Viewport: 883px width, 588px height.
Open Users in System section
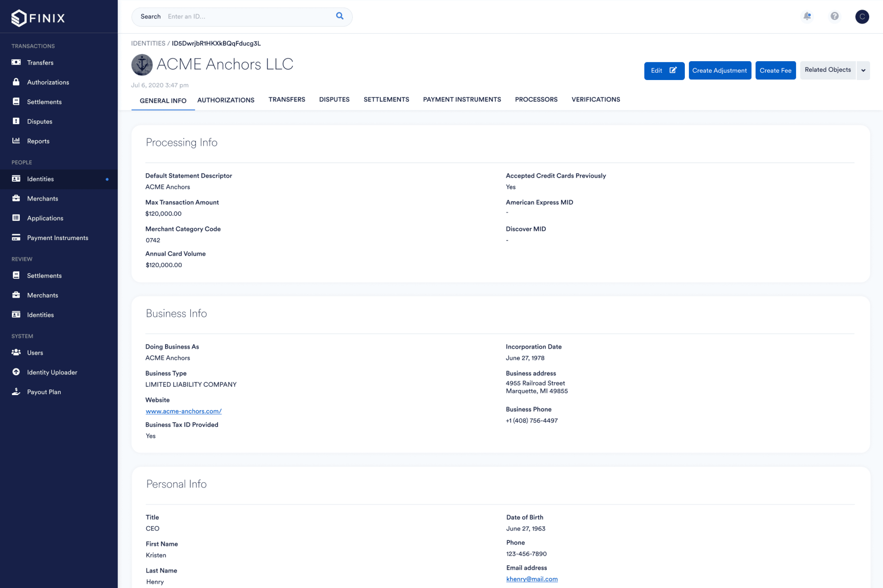point(35,352)
